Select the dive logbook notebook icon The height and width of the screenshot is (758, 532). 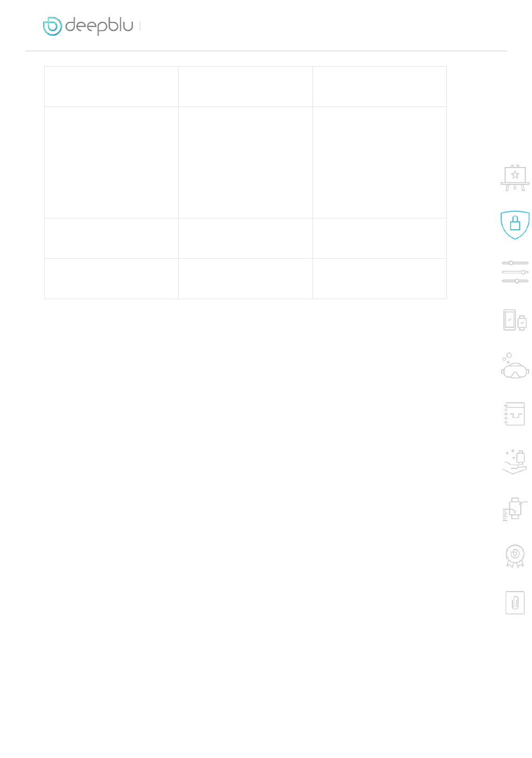tap(514, 414)
